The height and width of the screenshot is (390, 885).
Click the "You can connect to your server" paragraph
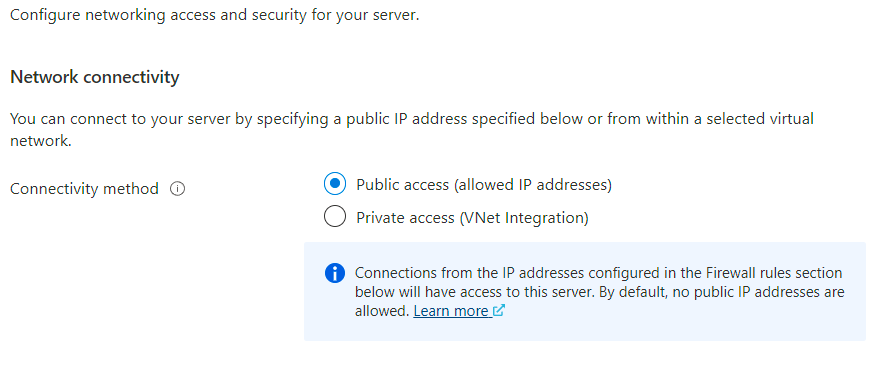pos(412,130)
